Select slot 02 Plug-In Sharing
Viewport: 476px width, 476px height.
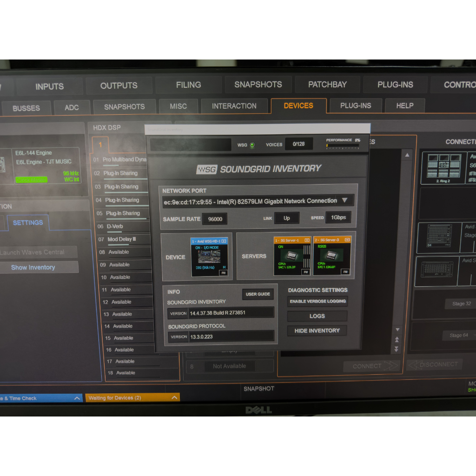[x=120, y=173]
